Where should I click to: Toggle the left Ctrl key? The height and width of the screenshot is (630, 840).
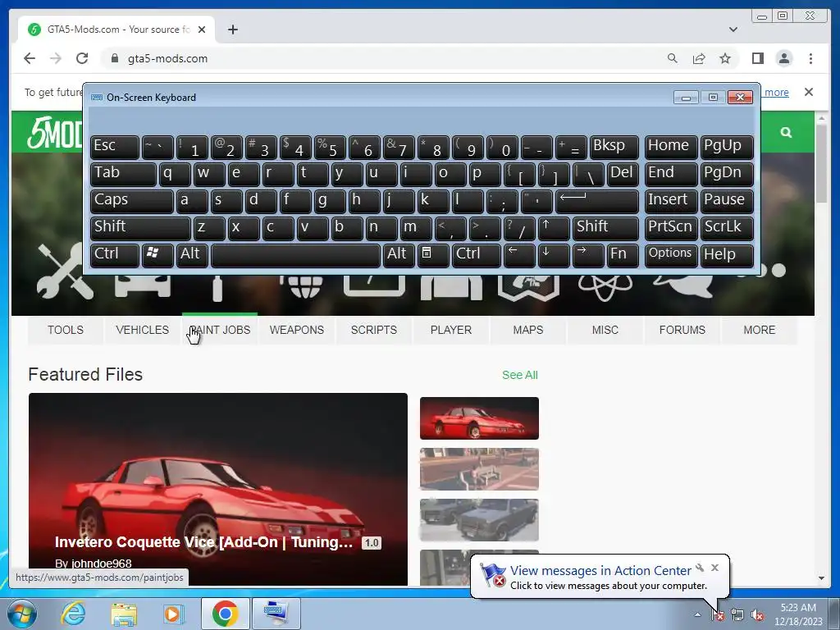pos(115,254)
